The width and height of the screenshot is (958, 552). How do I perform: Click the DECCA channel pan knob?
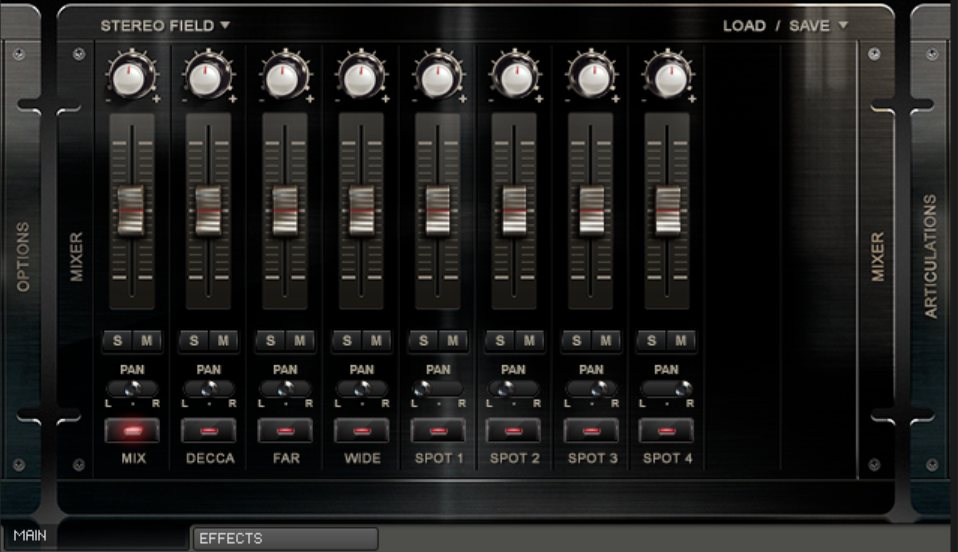[x=208, y=388]
